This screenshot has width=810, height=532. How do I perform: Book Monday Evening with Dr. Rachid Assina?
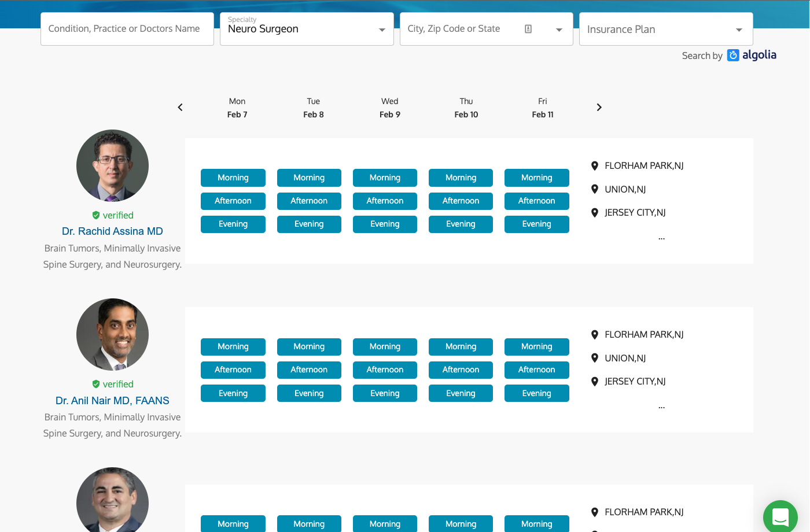point(233,224)
